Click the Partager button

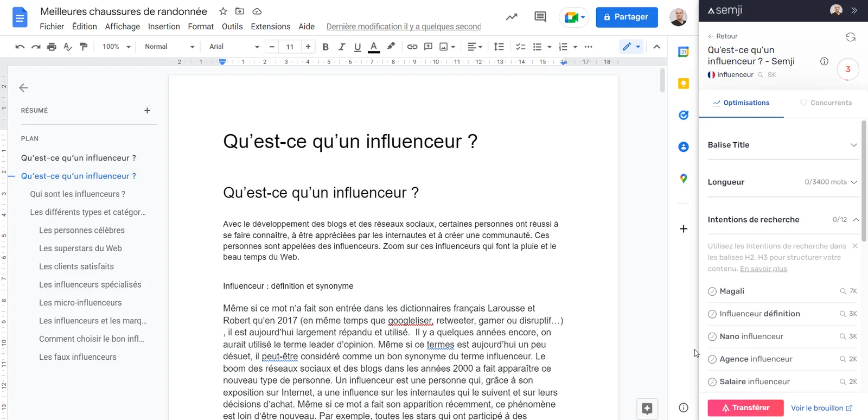(627, 17)
